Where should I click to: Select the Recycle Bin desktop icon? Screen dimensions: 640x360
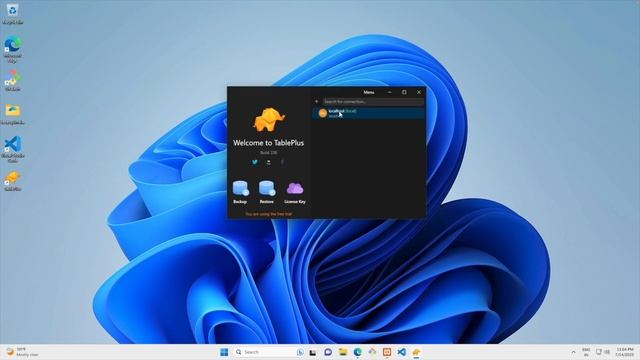(13, 14)
